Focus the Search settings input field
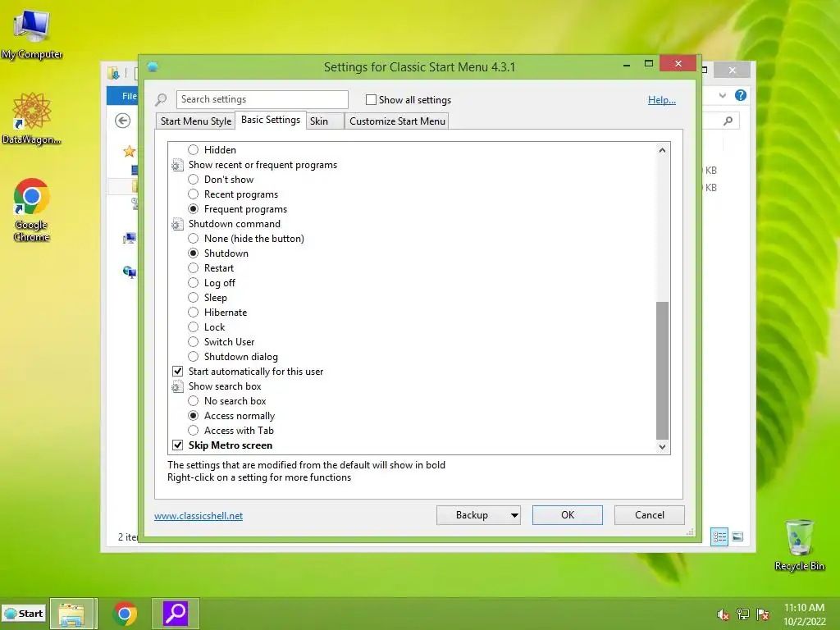Screen dimensions: 840x630 [x=262, y=99]
